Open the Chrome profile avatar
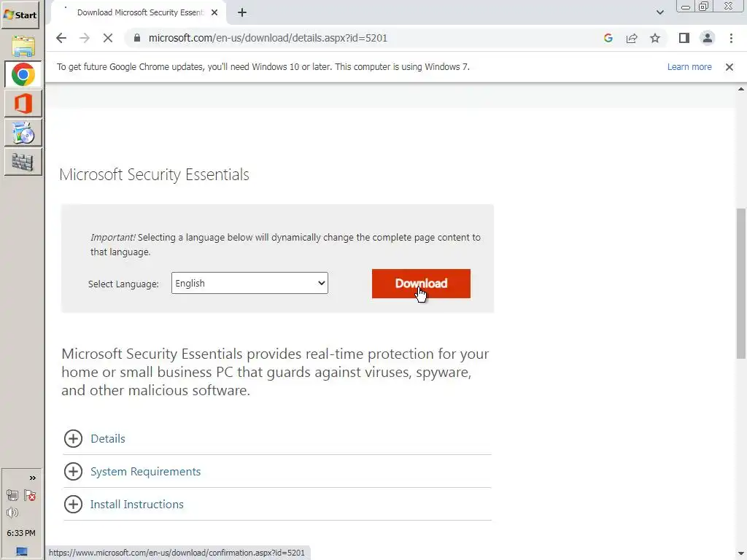Image resolution: width=747 pixels, height=560 pixels. 707,39
